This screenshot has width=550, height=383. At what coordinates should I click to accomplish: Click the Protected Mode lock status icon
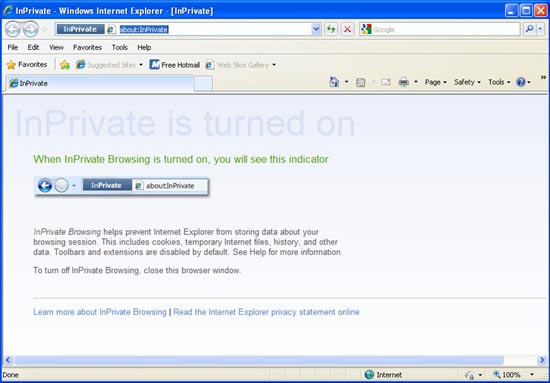(x=470, y=375)
